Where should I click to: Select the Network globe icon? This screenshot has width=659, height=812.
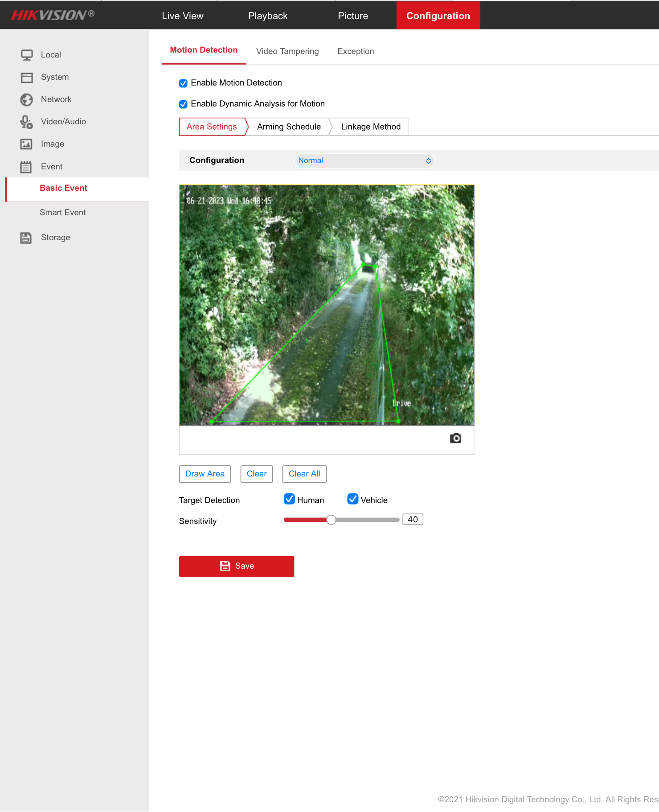click(x=27, y=100)
